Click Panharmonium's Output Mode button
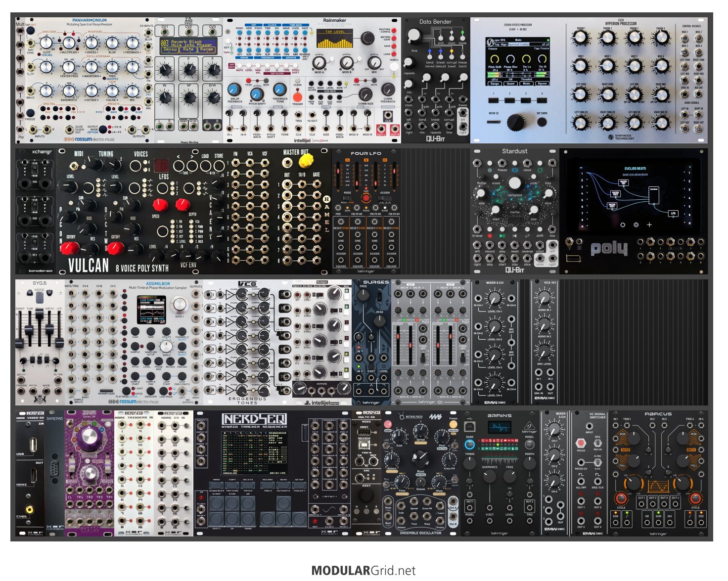Image resolution: width=728 pixels, height=581 pixels. point(103,130)
